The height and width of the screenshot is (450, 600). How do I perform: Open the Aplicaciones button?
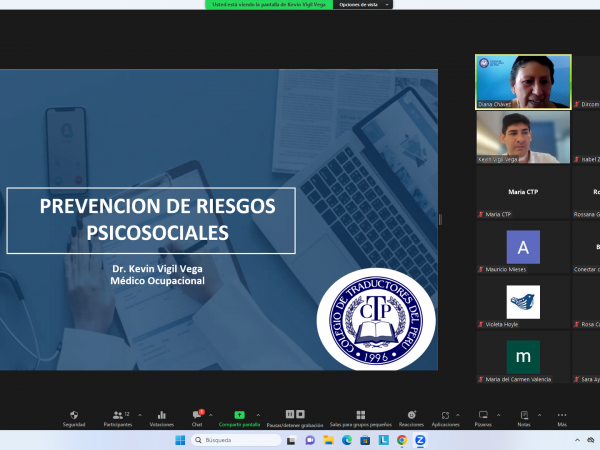coord(445,419)
